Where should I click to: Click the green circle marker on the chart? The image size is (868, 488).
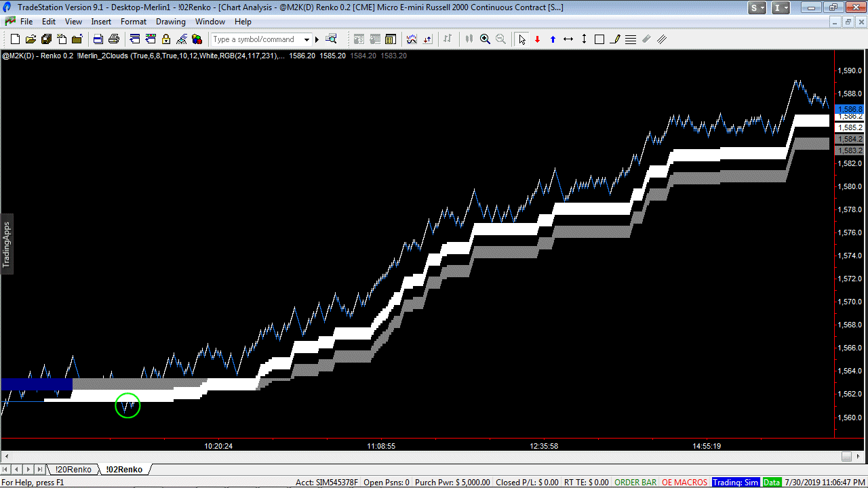point(127,405)
